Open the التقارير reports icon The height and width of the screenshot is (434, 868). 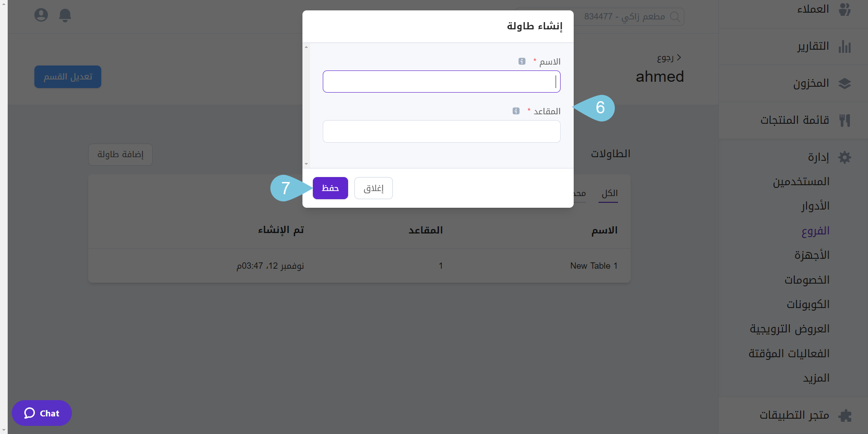pos(846,47)
